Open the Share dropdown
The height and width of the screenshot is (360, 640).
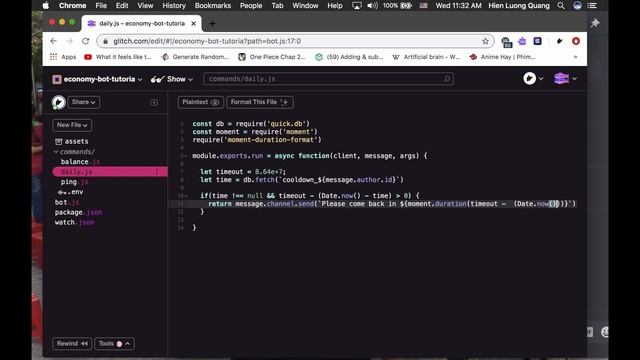pyautogui.click(x=84, y=102)
